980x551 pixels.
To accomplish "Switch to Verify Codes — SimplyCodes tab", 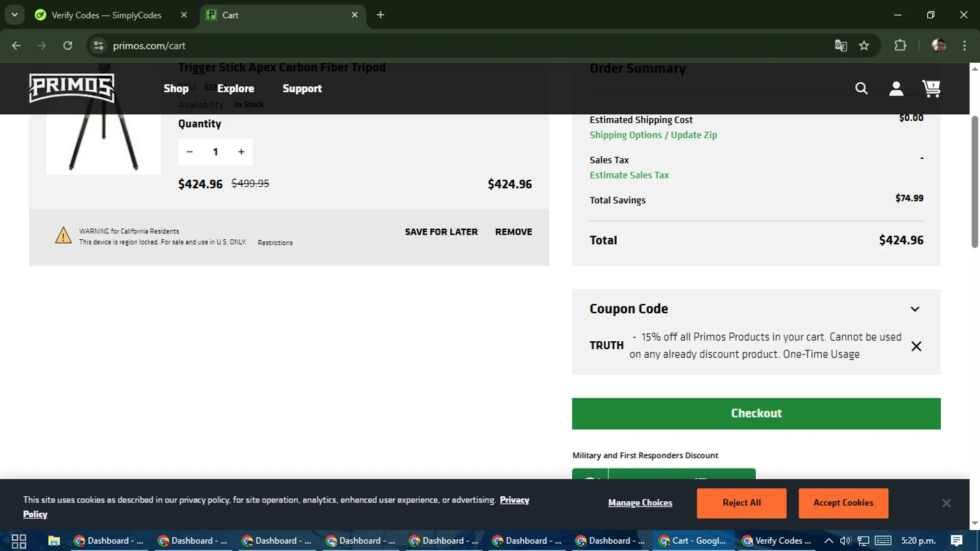I will pyautogui.click(x=106, y=15).
